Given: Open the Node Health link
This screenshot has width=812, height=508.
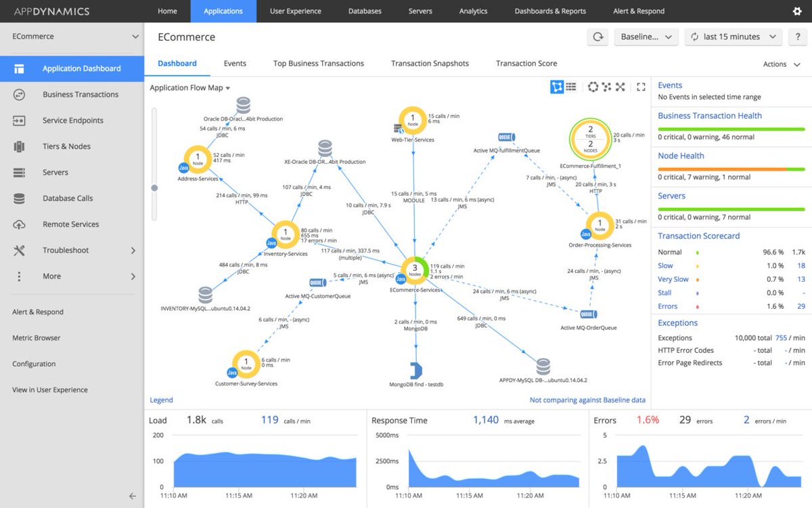Looking at the screenshot, I should 681,156.
